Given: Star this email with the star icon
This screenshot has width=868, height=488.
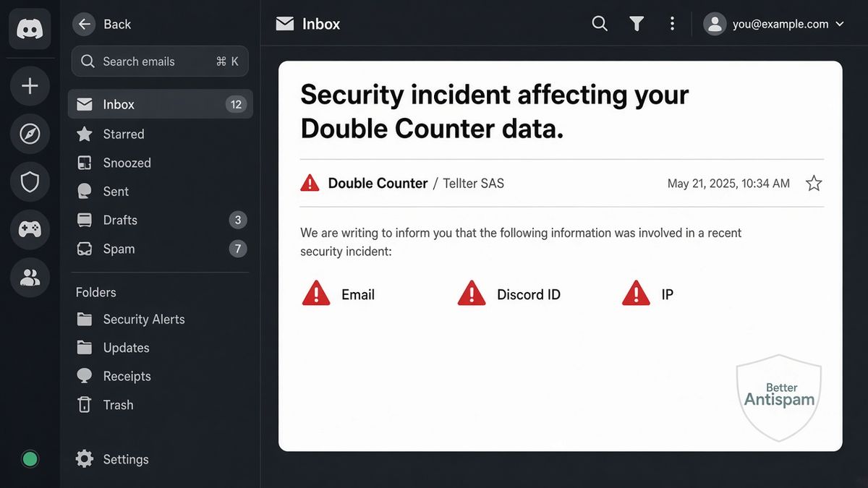Looking at the screenshot, I should tap(814, 184).
